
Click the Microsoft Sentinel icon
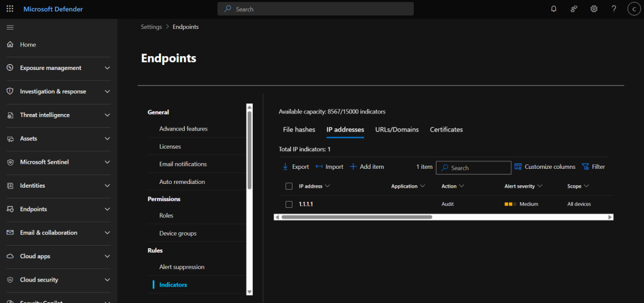pos(11,162)
